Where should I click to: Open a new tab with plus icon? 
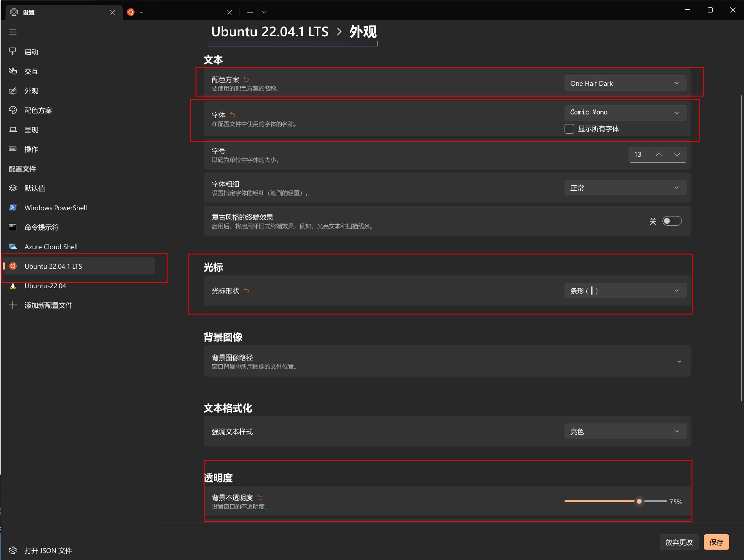(250, 12)
